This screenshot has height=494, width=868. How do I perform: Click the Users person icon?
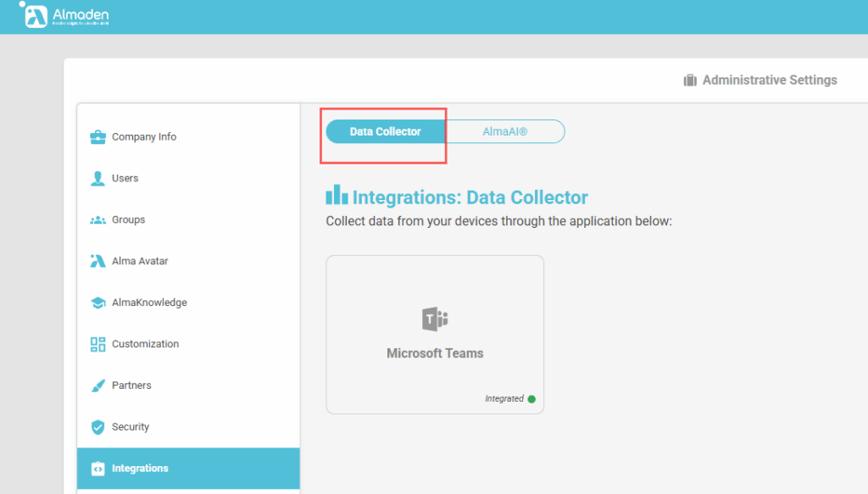(97, 179)
